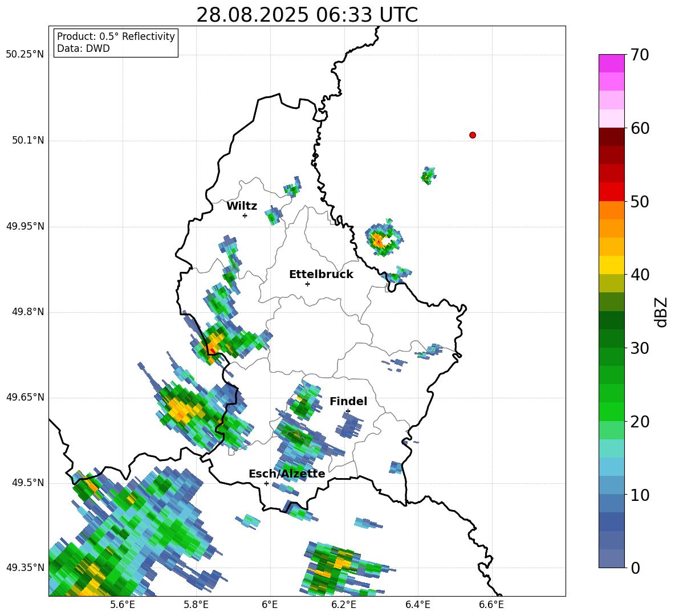Pick the dark red 60 dBZ colorbar segment
Viewport: 675px width, 616px height.
611,136
